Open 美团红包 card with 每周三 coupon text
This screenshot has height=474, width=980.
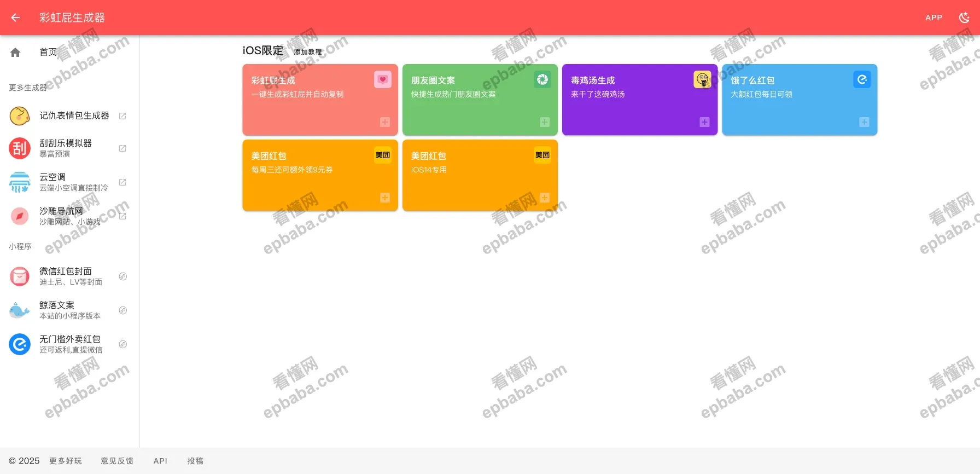[320, 175]
